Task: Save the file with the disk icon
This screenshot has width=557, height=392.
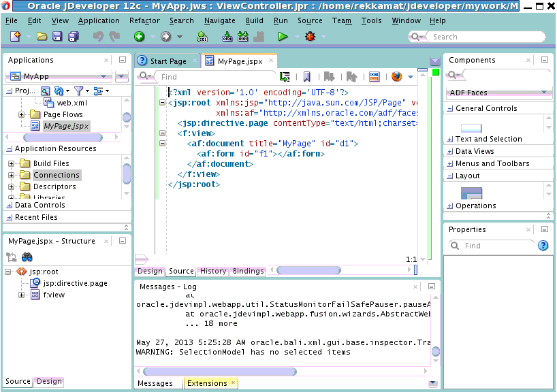Action: 57,36
